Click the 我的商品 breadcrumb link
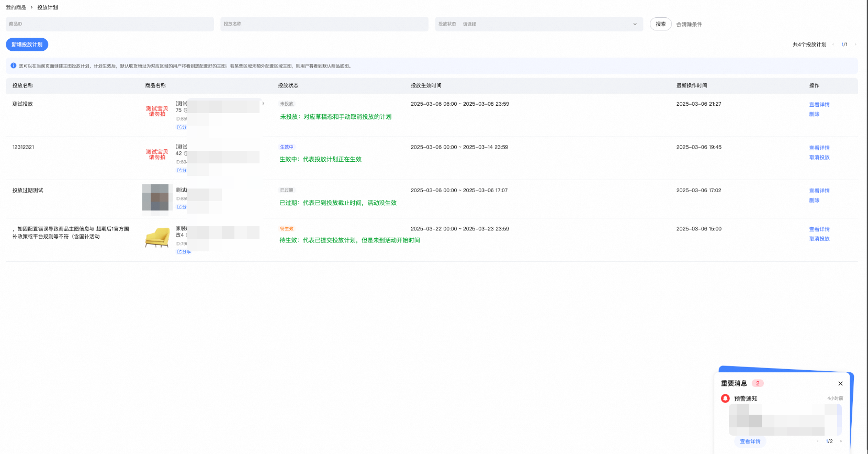This screenshot has height=454, width=868. tap(16, 7)
